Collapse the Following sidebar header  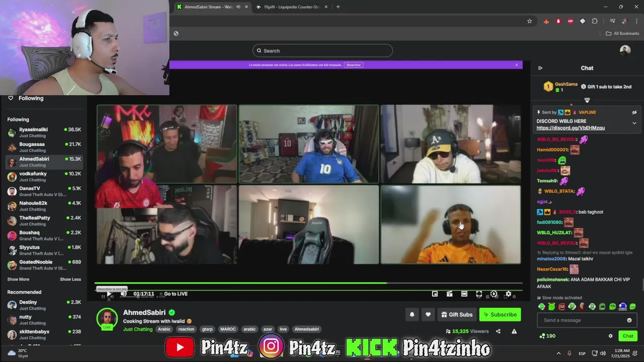(25, 98)
